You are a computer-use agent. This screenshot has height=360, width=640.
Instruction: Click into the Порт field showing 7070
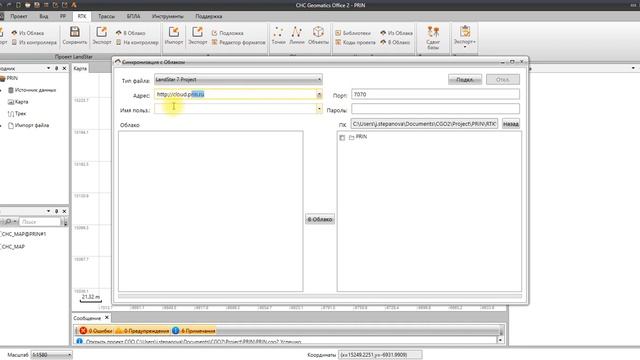click(x=435, y=94)
